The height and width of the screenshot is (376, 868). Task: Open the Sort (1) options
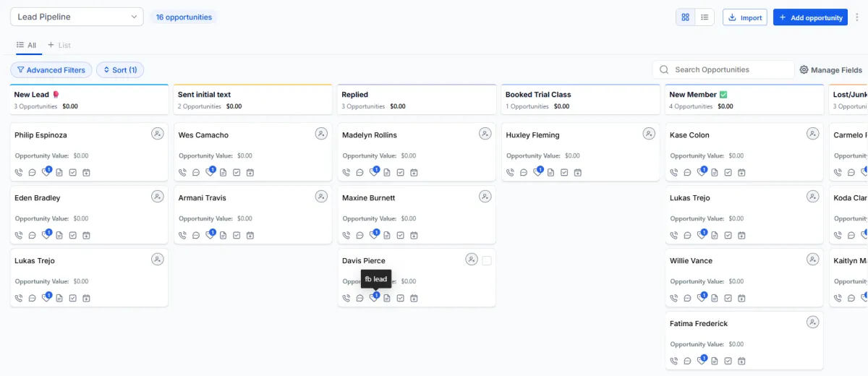pos(120,70)
